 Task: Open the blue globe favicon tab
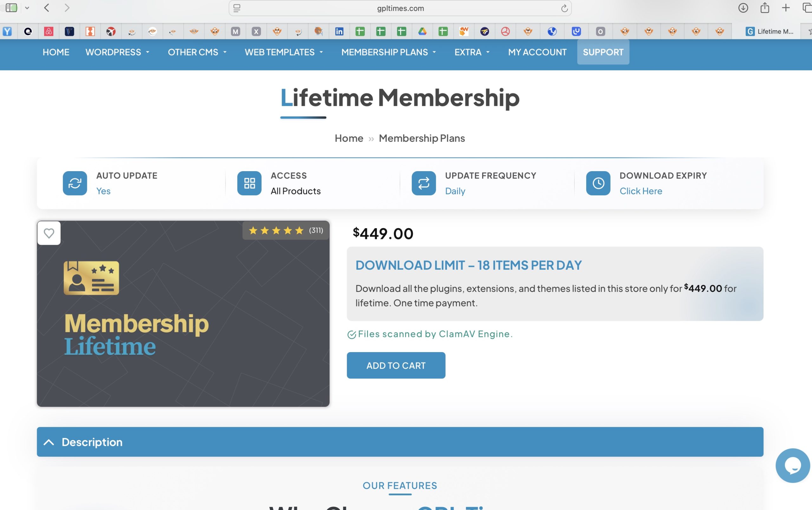pyautogui.click(x=552, y=31)
